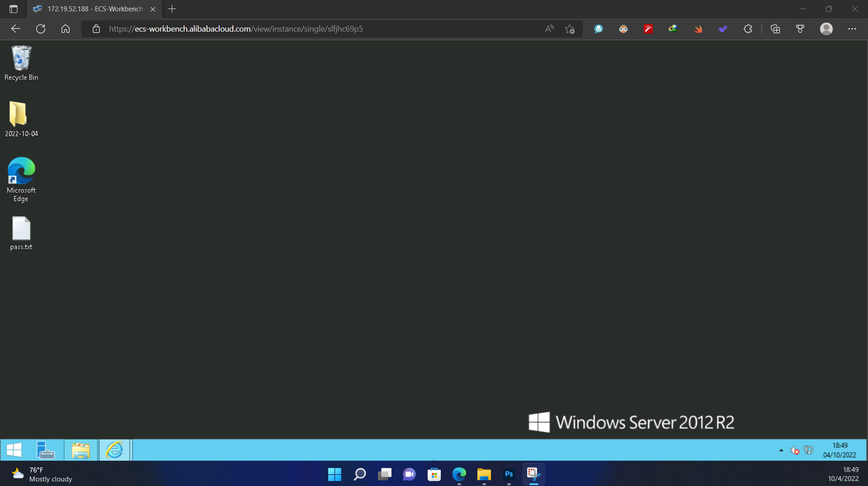The width and height of the screenshot is (868, 486).
Task: Refresh the ECS-Workbench page
Action: pos(41,29)
